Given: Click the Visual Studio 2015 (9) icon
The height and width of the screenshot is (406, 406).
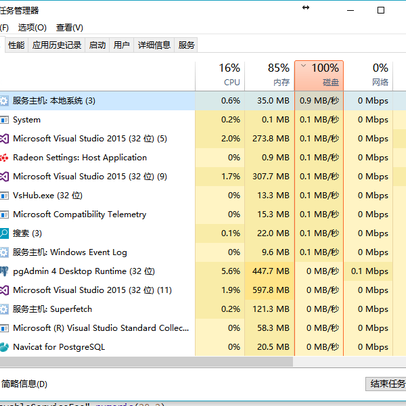Looking at the screenshot, I should pyautogui.click(x=4, y=176).
